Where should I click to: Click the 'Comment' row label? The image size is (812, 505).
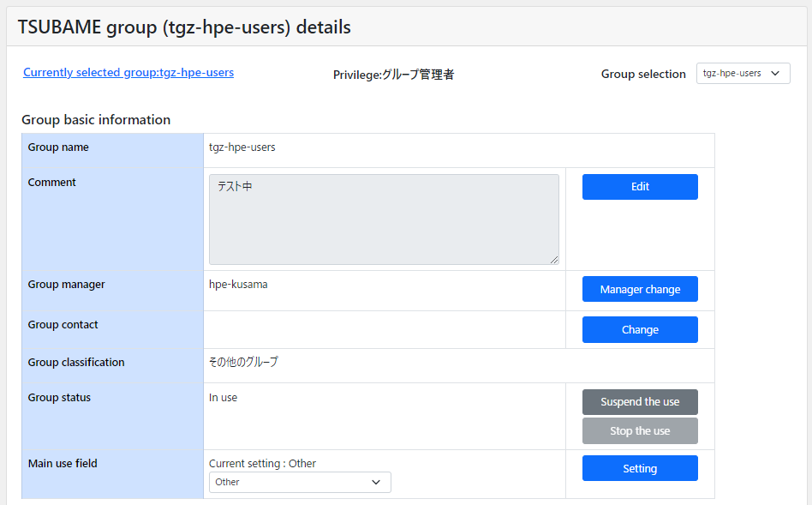[x=51, y=183]
